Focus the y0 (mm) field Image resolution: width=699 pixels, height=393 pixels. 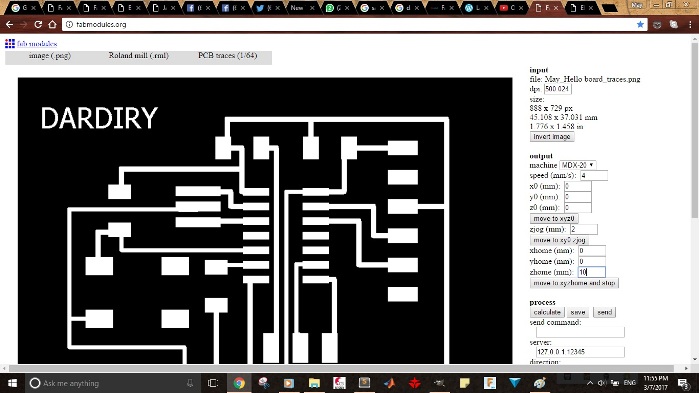(578, 197)
